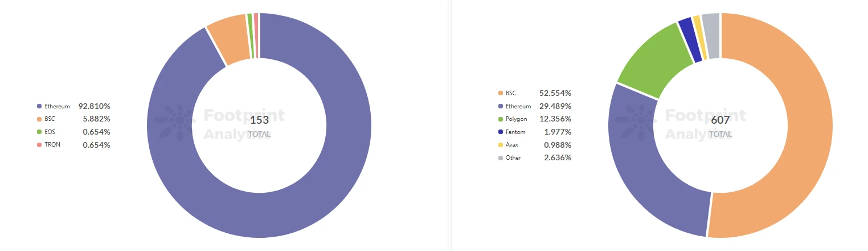Screen dimensions: 868x251
Task: Toggle the Ethereum 29.489% legend entry
Action: 534,106
